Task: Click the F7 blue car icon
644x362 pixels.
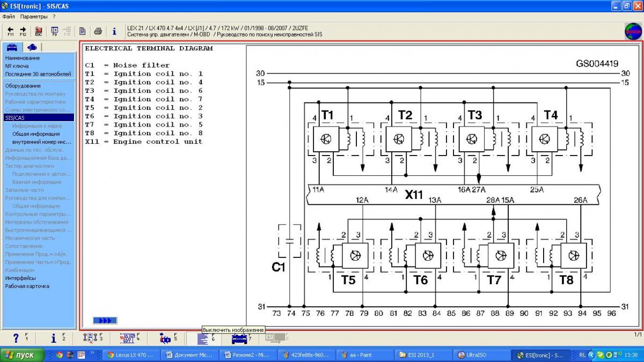Action: point(239,338)
